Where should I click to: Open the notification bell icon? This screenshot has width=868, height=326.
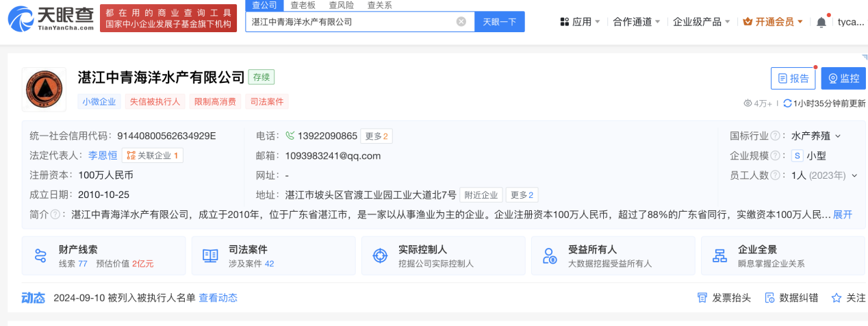821,22
